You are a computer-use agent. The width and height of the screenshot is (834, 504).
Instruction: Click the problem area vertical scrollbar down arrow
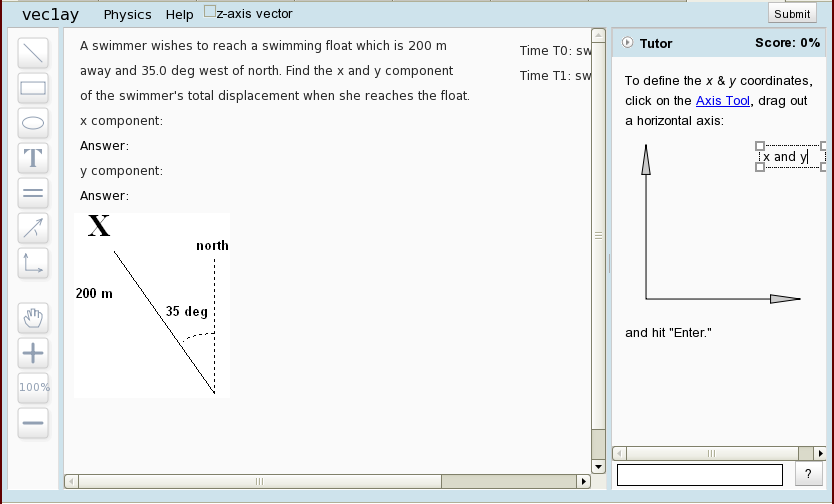[x=599, y=466]
